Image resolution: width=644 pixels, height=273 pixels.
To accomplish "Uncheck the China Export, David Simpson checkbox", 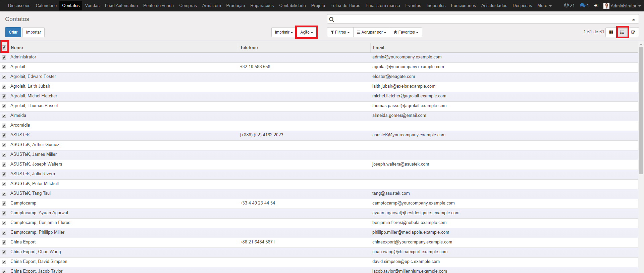I will [4, 262].
